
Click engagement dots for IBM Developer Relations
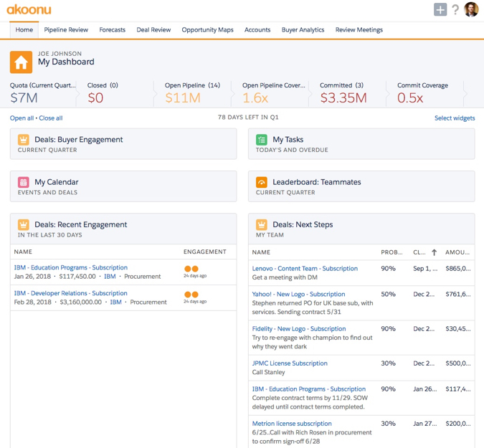coord(191,295)
